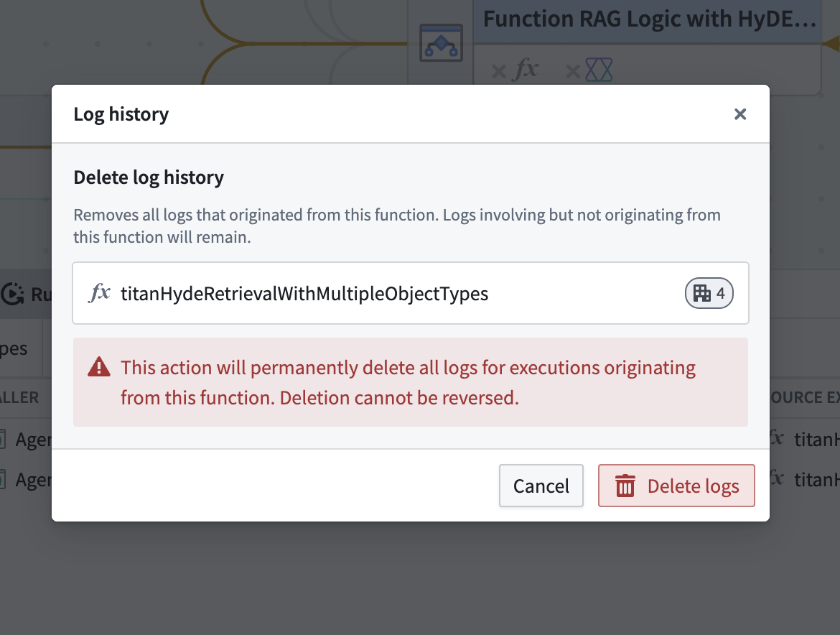Select the Function RAG Logic with HyDE node title
The width and height of the screenshot is (840, 635).
click(649, 19)
